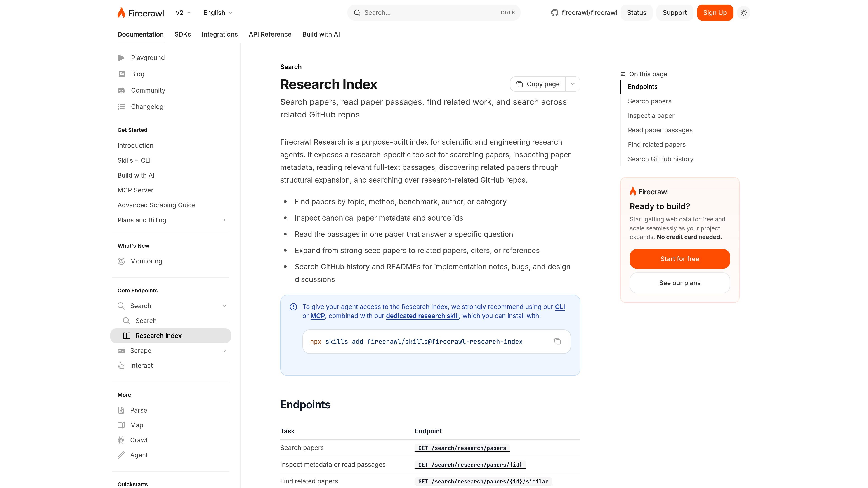Follow the MCP link in the callout

(x=317, y=316)
